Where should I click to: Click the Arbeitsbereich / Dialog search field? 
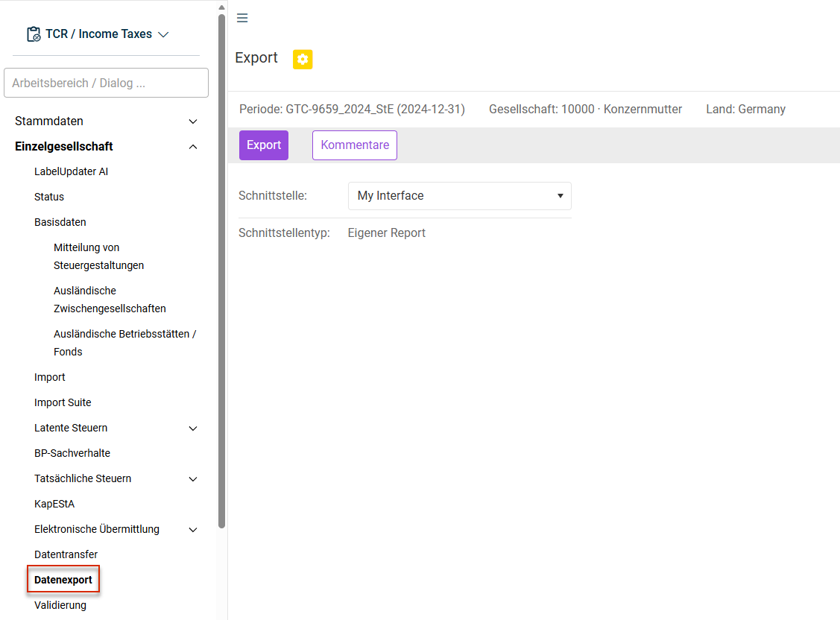(x=106, y=83)
